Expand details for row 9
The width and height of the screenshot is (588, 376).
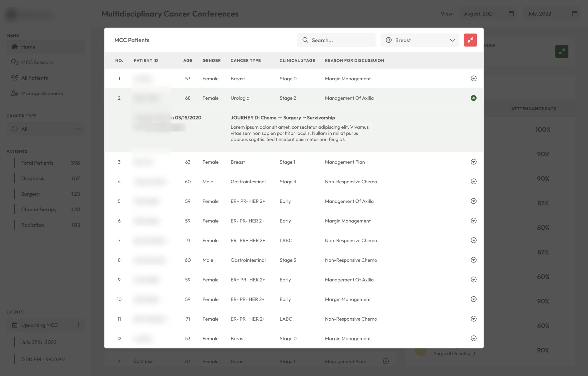(473, 279)
